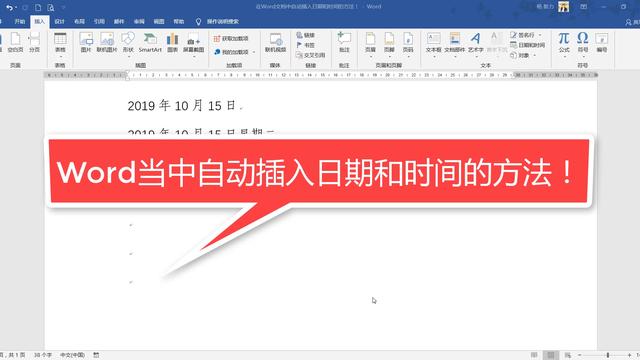The height and width of the screenshot is (360, 640).
Task: Switch to Read Mode view in status bar
Action: (x=534, y=355)
